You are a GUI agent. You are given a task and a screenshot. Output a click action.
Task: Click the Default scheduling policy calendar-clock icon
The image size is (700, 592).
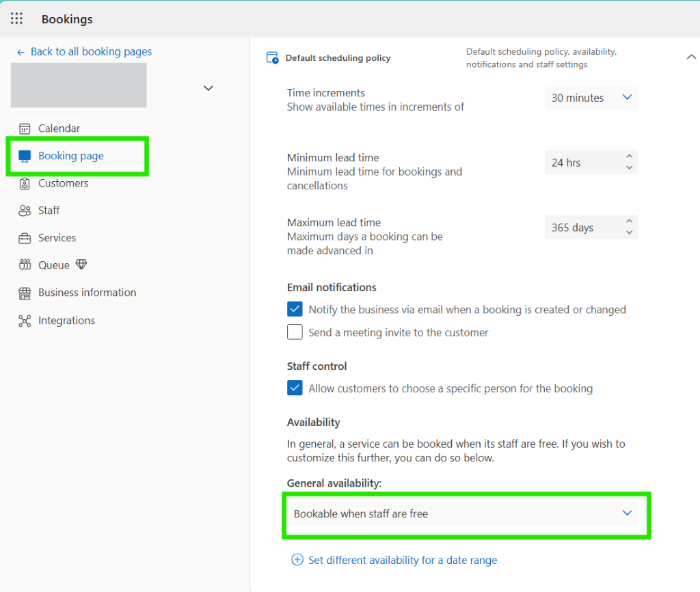point(272,58)
